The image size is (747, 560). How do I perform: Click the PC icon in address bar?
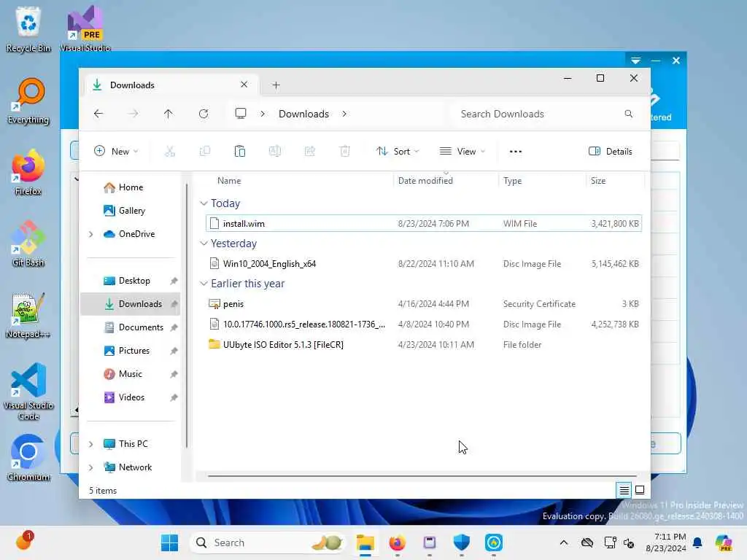(241, 113)
